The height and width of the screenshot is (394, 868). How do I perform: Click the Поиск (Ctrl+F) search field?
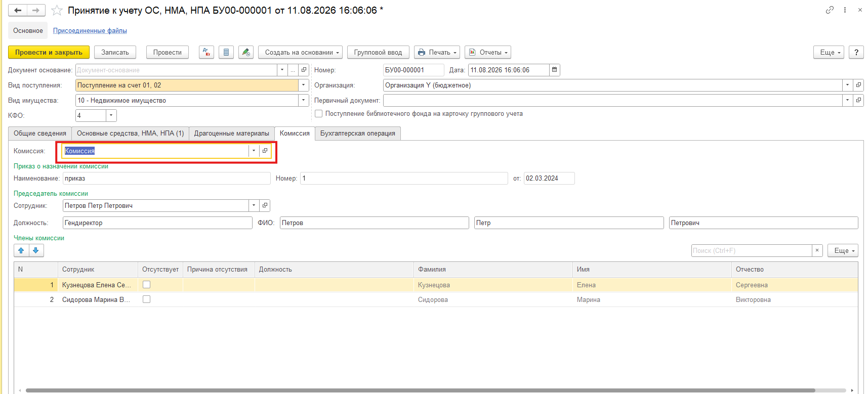point(752,250)
